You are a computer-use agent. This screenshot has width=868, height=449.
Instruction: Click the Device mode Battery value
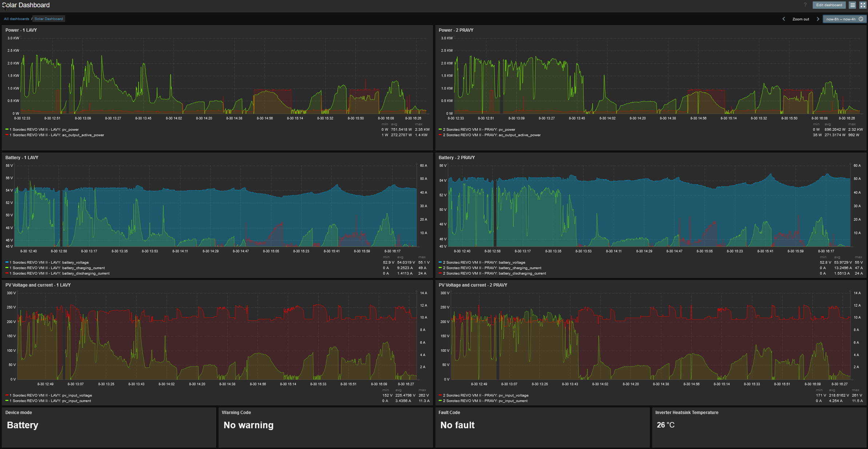[23, 425]
